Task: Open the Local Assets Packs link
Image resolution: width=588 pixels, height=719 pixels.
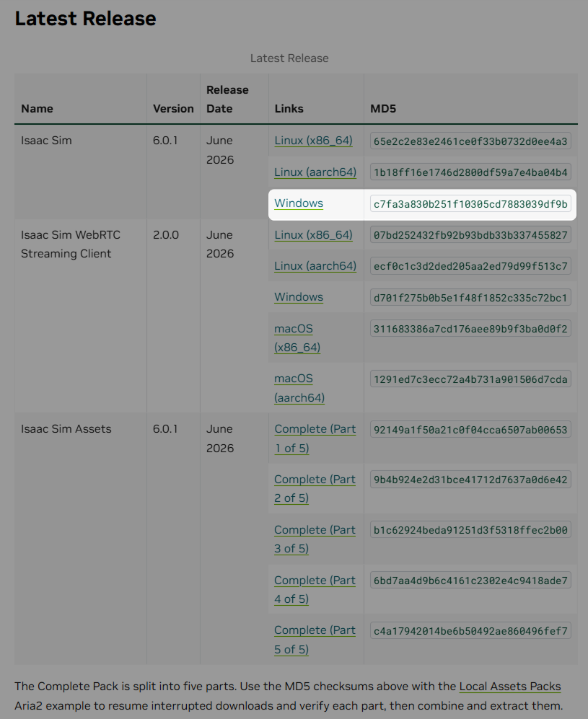Action: 510,687
